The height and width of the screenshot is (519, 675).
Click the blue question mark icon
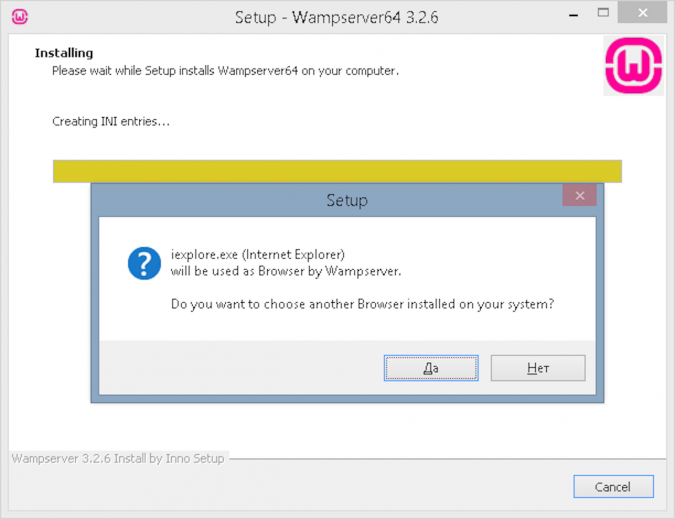[144, 263]
